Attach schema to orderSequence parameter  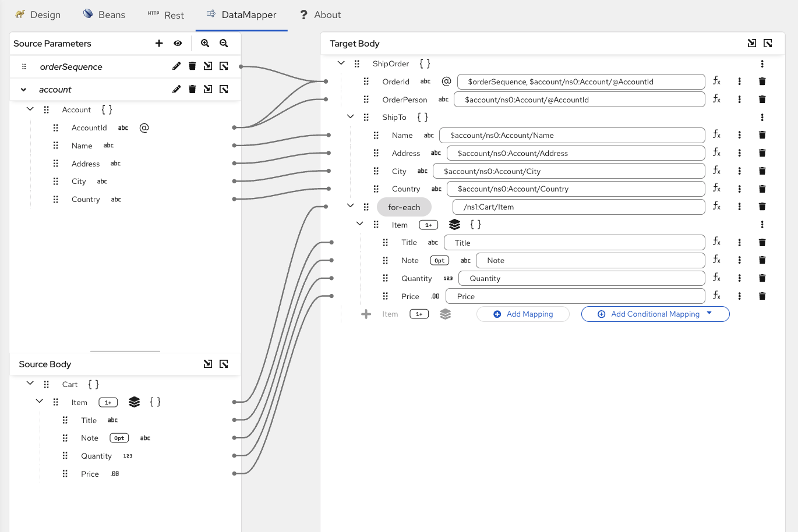[208, 66]
